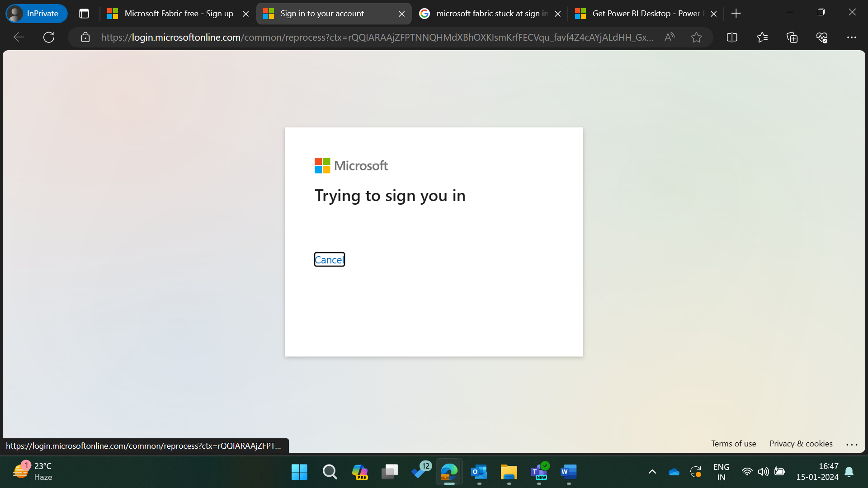
Task: Open Task View on taskbar
Action: [x=390, y=472]
